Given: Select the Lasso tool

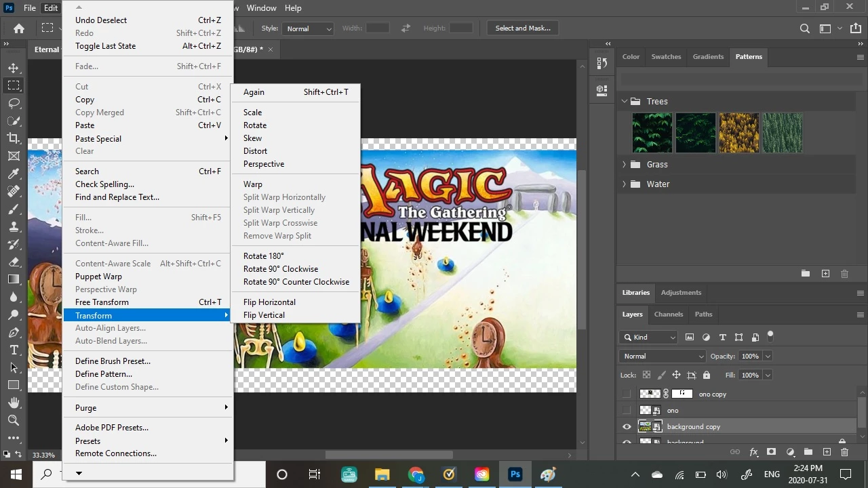Looking at the screenshot, I should tap(14, 103).
